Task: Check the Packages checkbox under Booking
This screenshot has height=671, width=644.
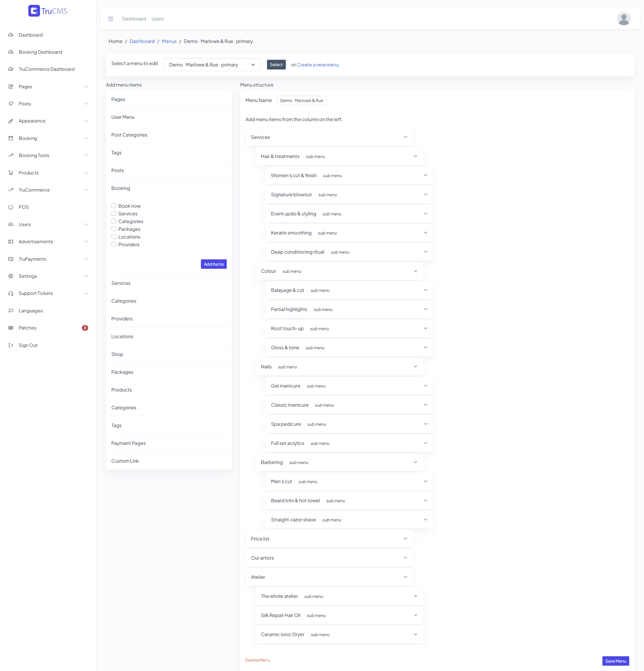Action: coord(114,229)
